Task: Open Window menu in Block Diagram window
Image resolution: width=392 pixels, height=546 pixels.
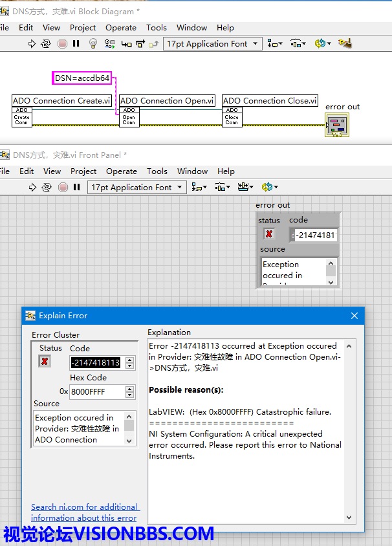Action: tap(191, 28)
